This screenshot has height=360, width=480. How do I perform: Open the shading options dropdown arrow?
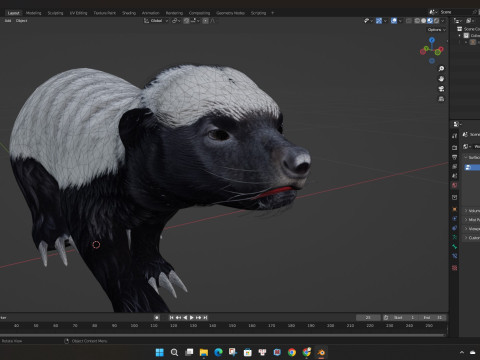click(x=443, y=21)
